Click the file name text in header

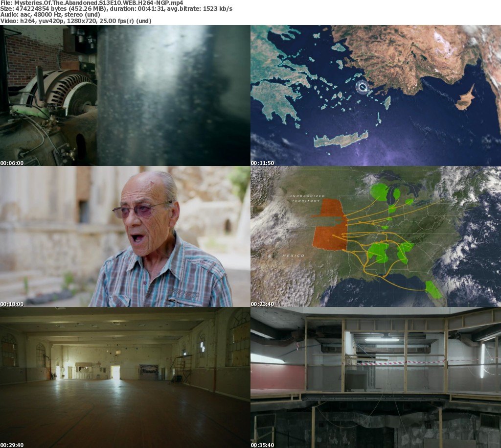91,2
